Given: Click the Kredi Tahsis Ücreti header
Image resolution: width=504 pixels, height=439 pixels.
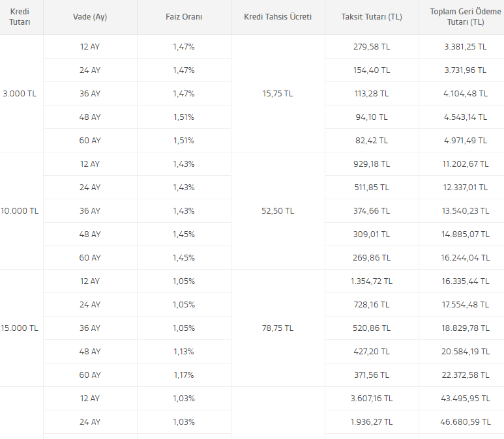Looking at the screenshot, I should pos(278,17).
